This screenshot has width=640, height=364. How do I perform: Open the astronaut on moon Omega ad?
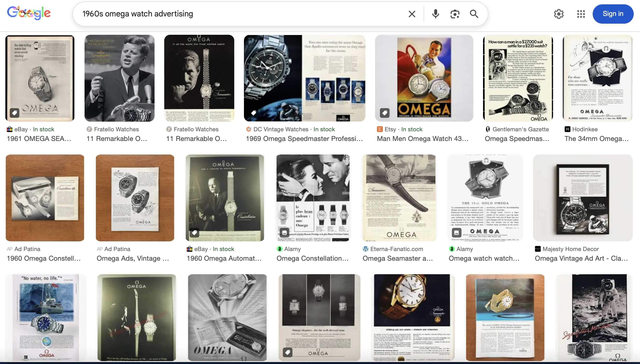click(594, 317)
